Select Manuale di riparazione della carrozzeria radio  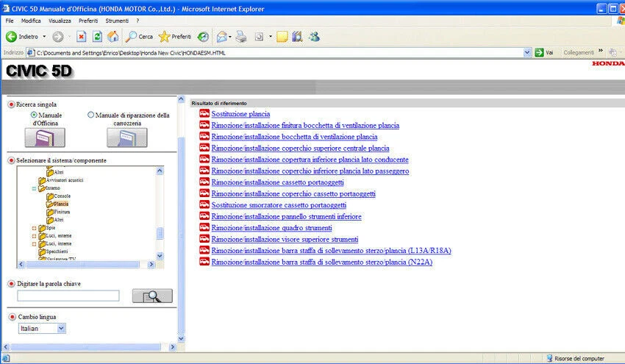[x=90, y=115]
